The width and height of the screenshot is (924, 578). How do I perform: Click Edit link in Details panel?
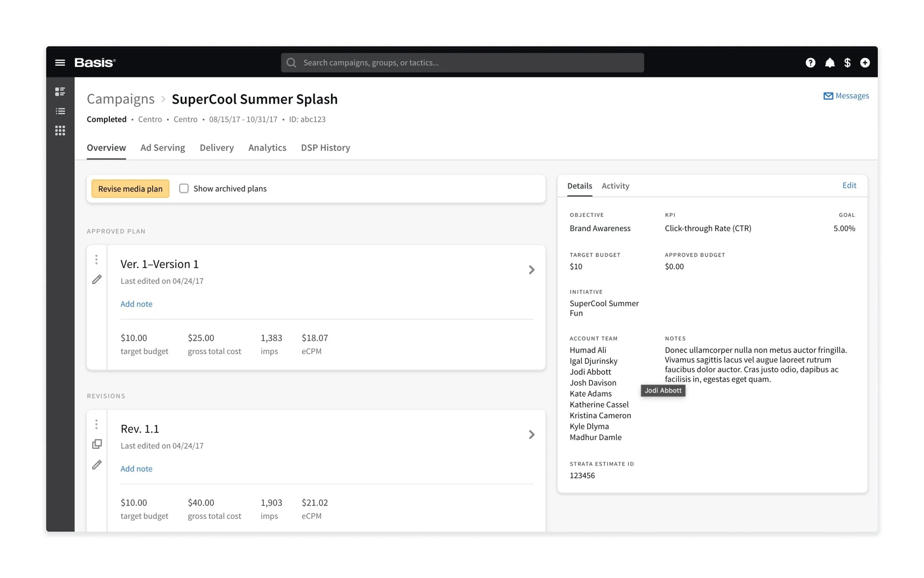click(x=849, y=185)
